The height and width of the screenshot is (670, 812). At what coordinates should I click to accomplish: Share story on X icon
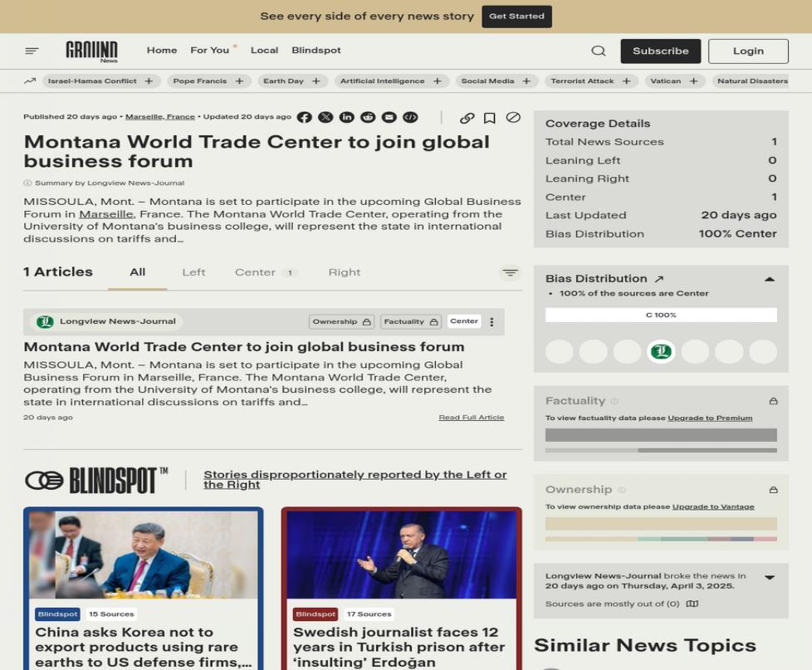point(325,118)
